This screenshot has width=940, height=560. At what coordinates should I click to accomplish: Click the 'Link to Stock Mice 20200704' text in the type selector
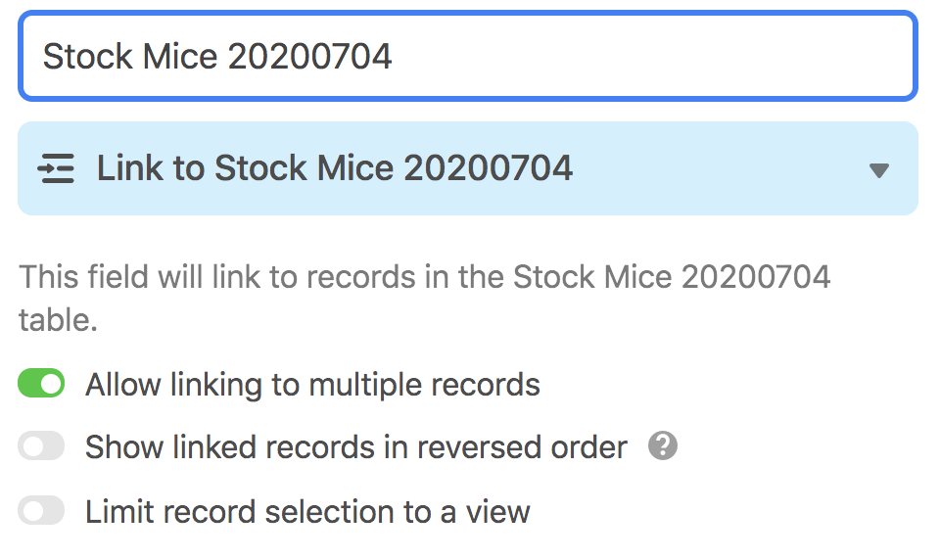pyautogui.click(x=335, y=167)
